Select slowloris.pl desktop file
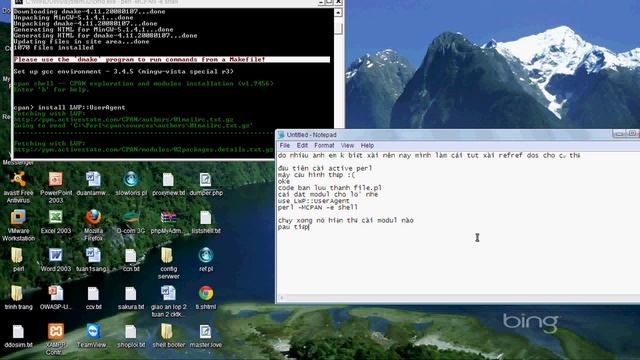This screenshot has width=640, height=360. pyautogui.click(x=131, y=180)
